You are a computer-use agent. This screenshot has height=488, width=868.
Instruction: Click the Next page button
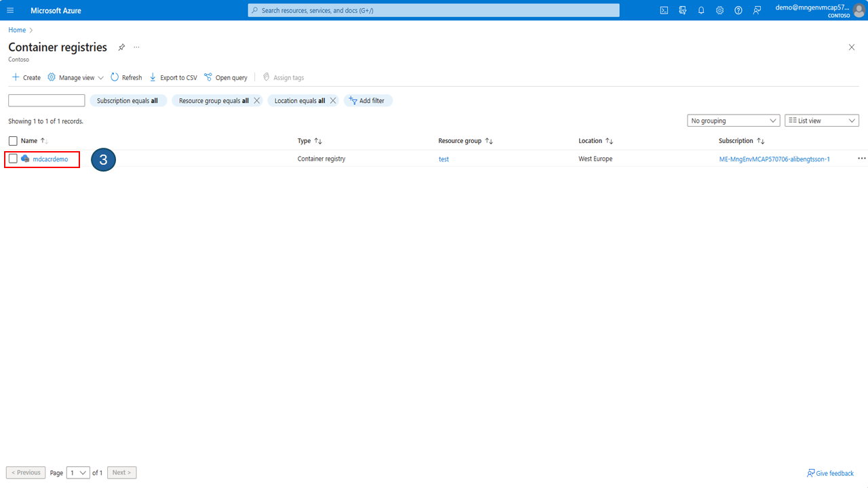tap(121, 472)
